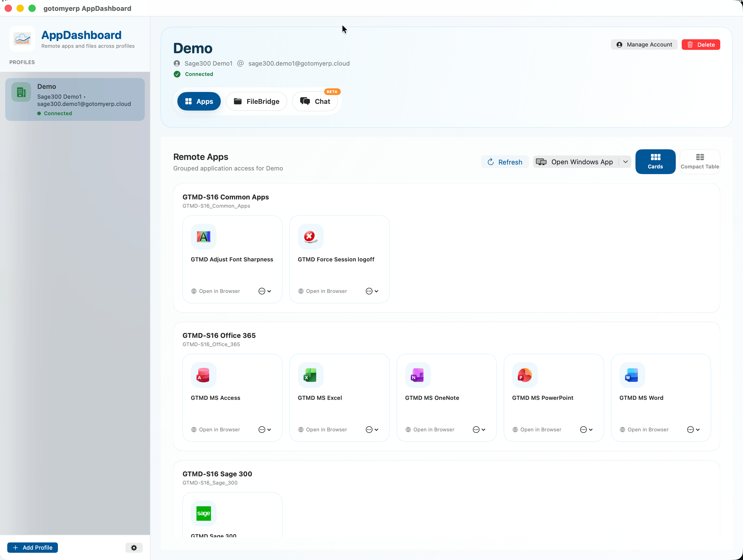Image resolution: width=743 pixels, height=560 pixels.
Task: Open GTMD MS OneNote in browser
Action: pos(430,430)
